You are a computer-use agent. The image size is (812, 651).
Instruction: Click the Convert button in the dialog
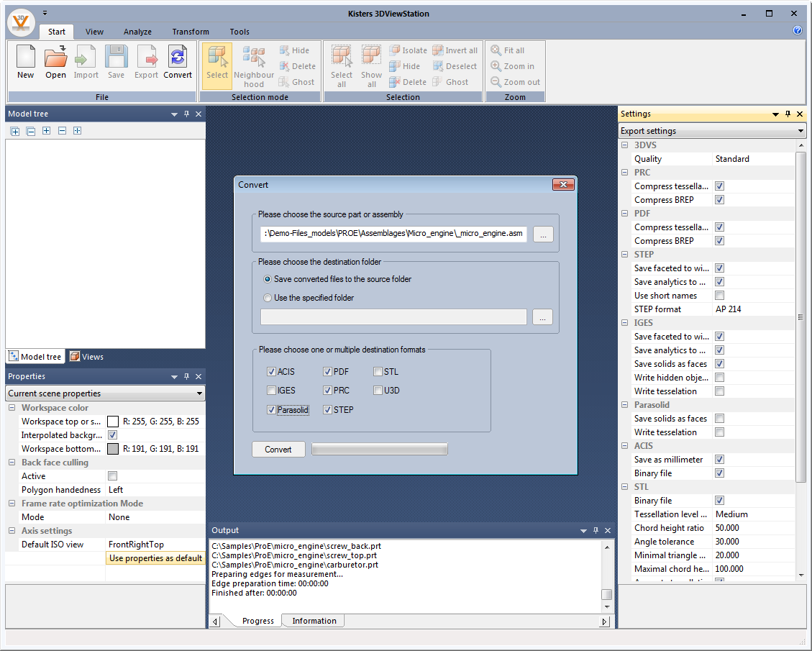278,450
